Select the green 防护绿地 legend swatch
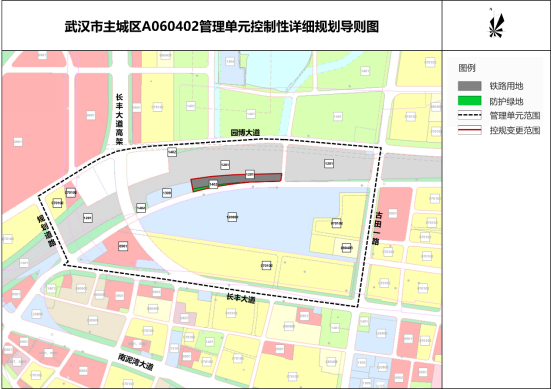 click(469, 101)
